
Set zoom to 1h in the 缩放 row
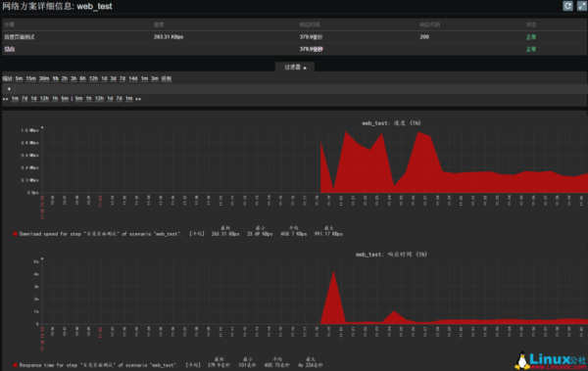pos(56,78)
